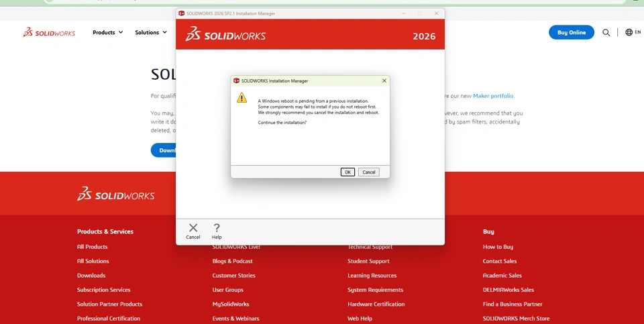Open Hardware Certification footer link
The width and height of the screenshot is (644, 324).
376,305
